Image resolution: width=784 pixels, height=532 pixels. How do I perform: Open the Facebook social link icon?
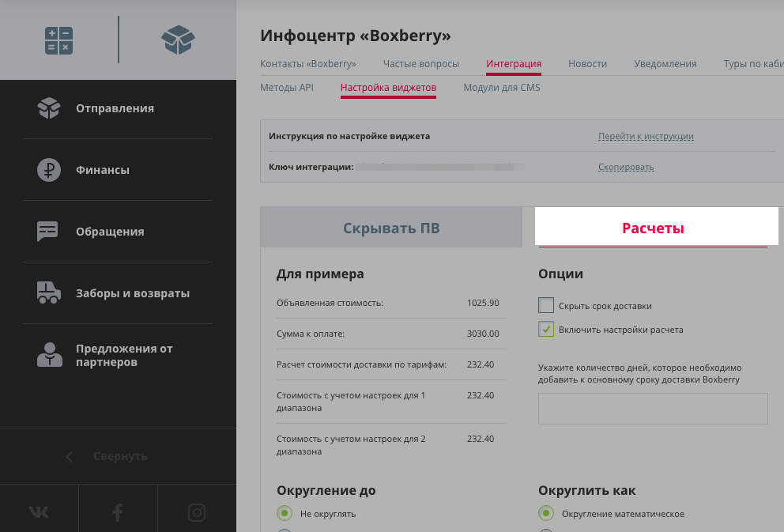118,512
